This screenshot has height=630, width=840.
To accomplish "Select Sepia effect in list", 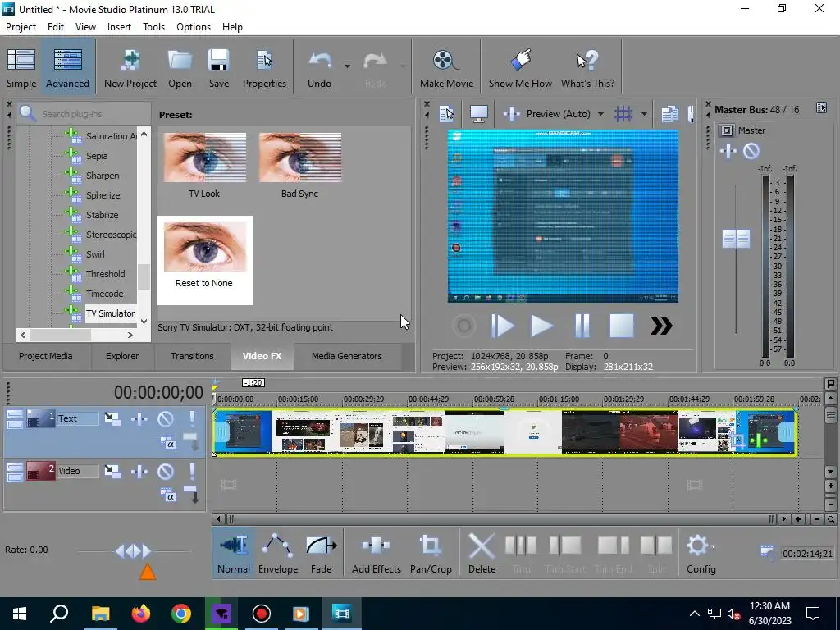I will (x=97, y=156).
